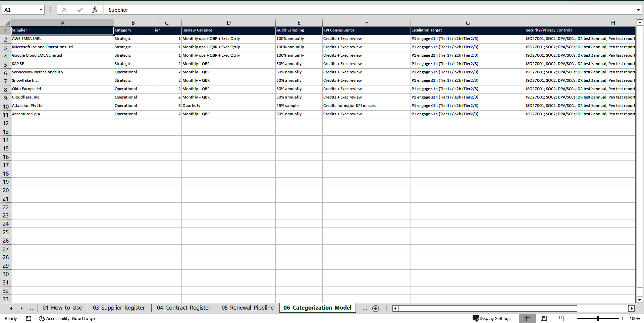Select the Cloudflare, Inc. cell

(62, 98)
